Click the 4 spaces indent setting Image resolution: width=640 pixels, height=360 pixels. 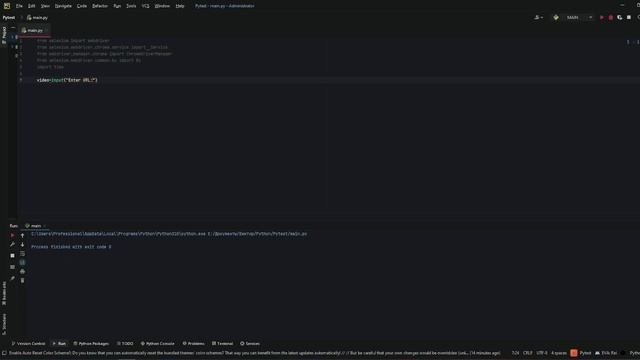559,353
